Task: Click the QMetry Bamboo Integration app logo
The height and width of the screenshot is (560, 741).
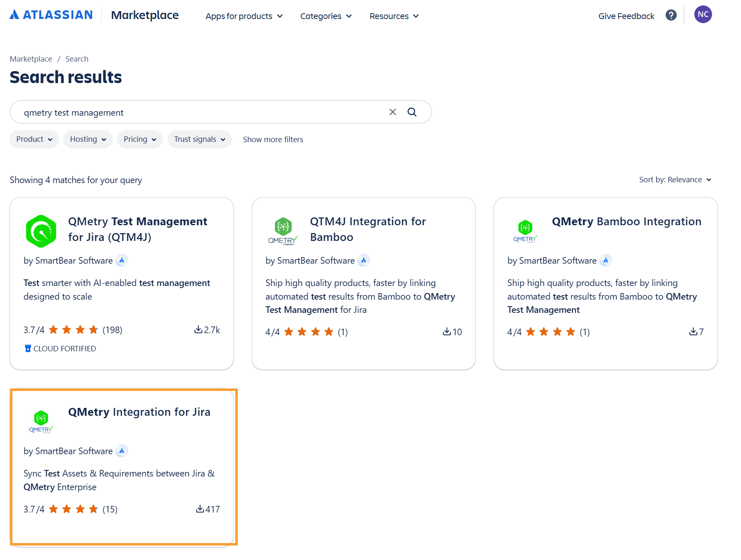Action: point(525,231)
